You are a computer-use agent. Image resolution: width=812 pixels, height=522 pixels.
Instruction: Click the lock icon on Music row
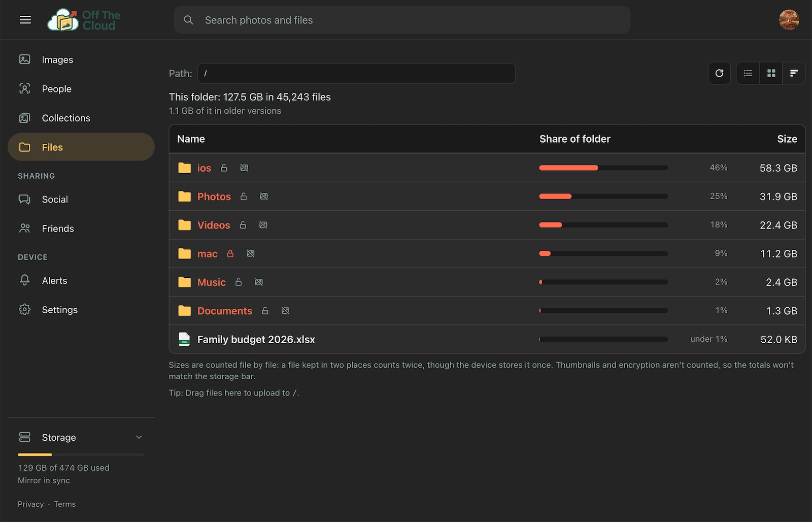pos(239,282)
